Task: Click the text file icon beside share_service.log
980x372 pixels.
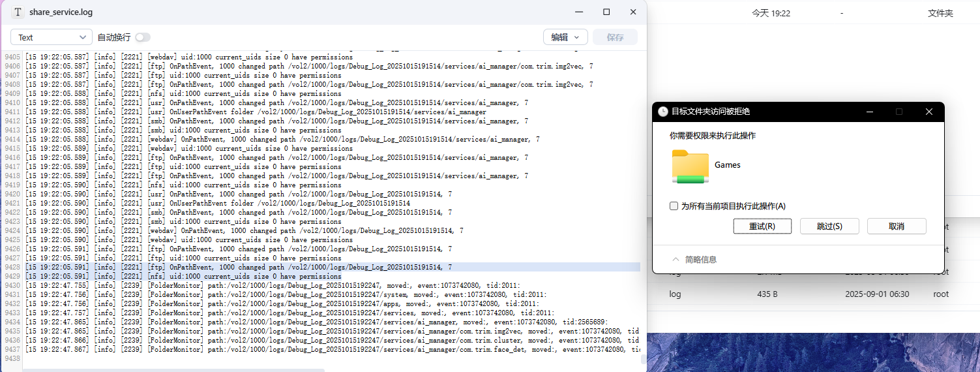Action: tap(18, 12)
